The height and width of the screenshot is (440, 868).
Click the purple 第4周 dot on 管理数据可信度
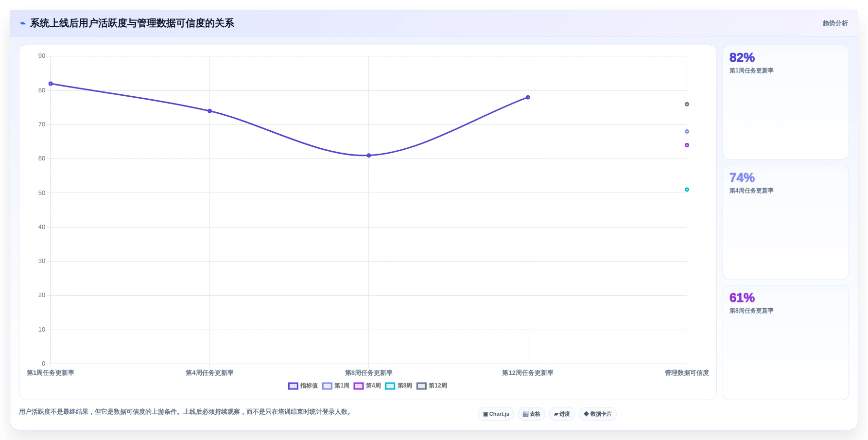pyautogui.click(x=687, y=145)
